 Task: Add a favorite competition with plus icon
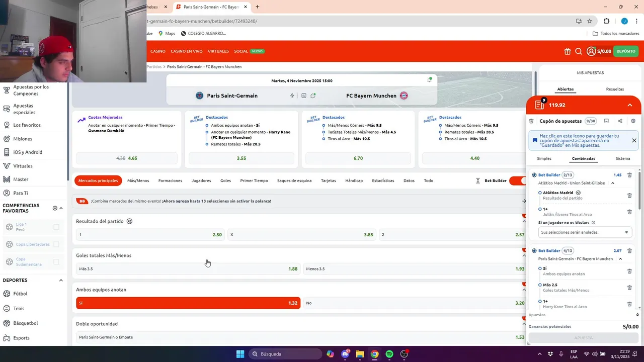click(x=55, y=208)
